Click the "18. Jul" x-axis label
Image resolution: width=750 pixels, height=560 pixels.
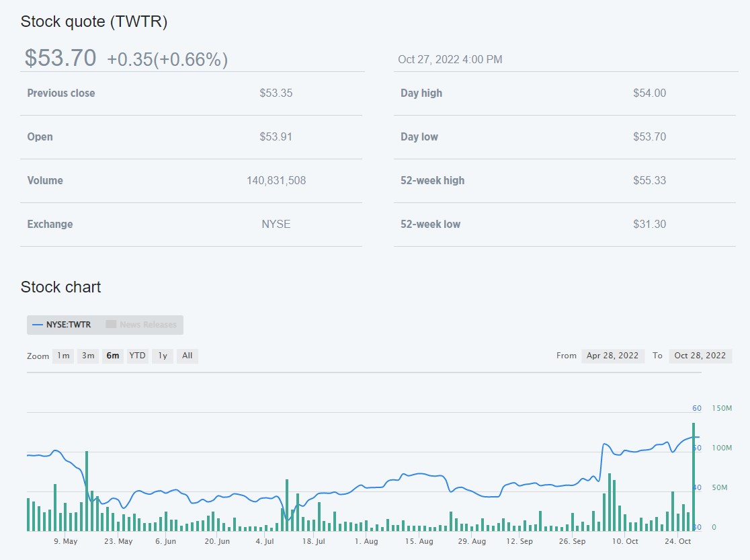click(313, 541)
